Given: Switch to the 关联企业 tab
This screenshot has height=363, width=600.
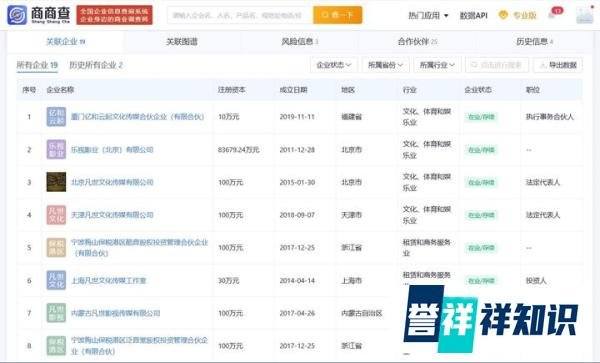Looking at the screenshot, I should (x=65, y=42).
